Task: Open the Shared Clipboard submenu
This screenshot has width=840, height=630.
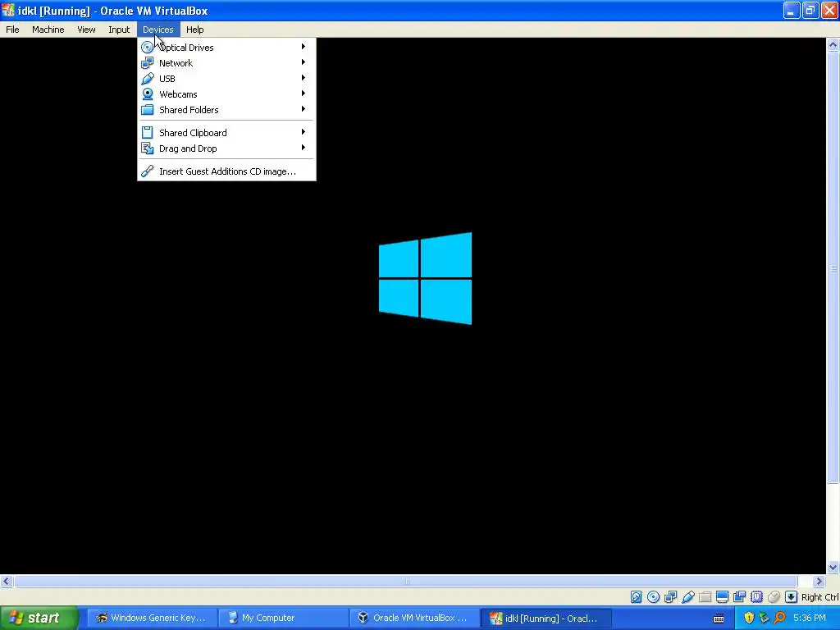Action: point(226,132)
